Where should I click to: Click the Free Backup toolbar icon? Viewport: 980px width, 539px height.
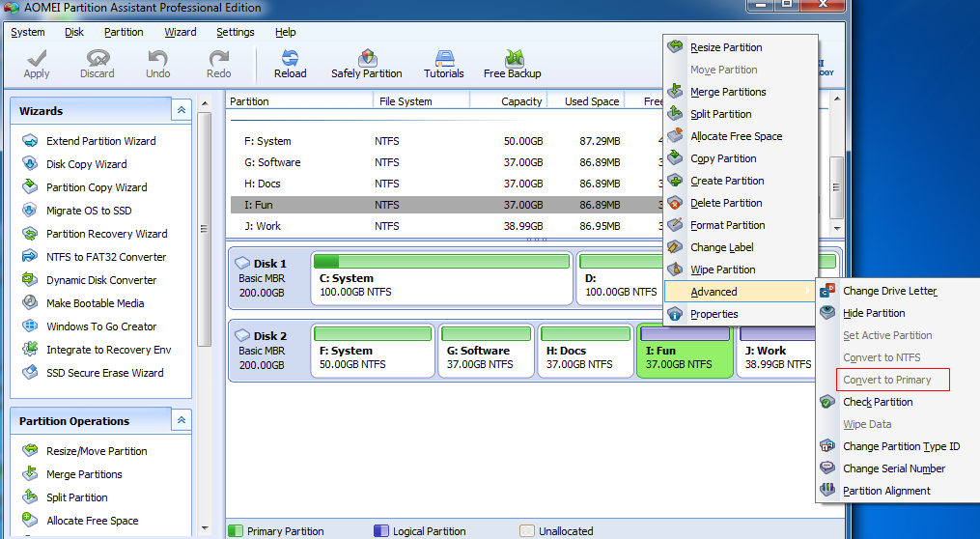pyautogui.click(x=514, y=58)
